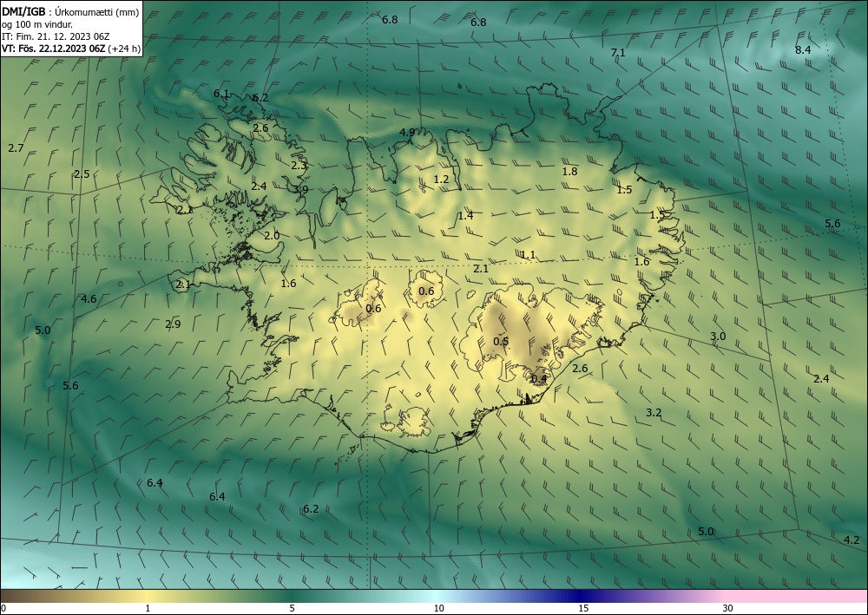Select the 1.8 value on the map
868x615 pixels.
569,172
